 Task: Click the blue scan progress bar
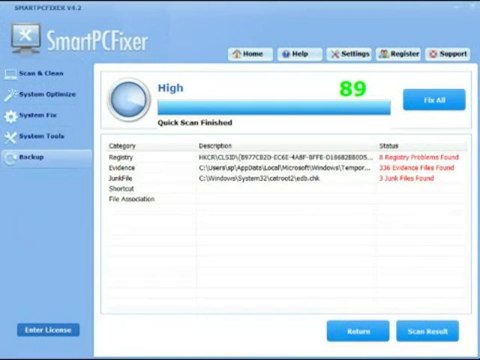click(274, 107)
